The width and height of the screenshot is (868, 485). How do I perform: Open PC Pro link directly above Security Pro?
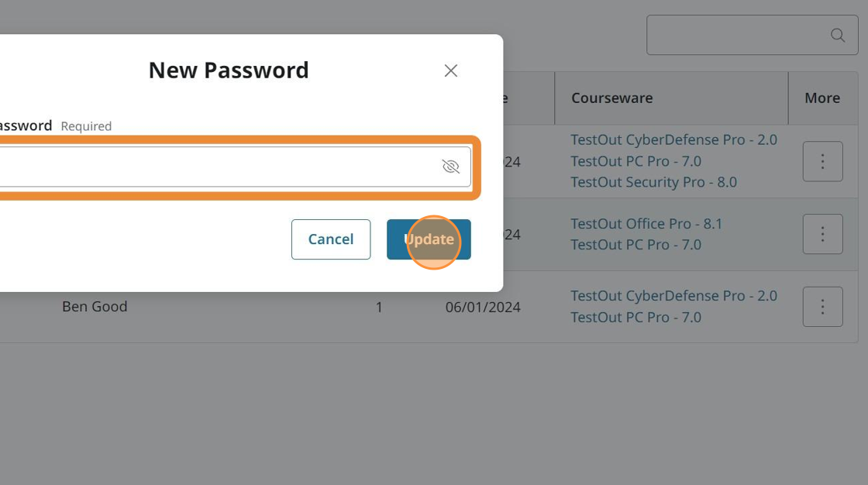click(635, 161)
